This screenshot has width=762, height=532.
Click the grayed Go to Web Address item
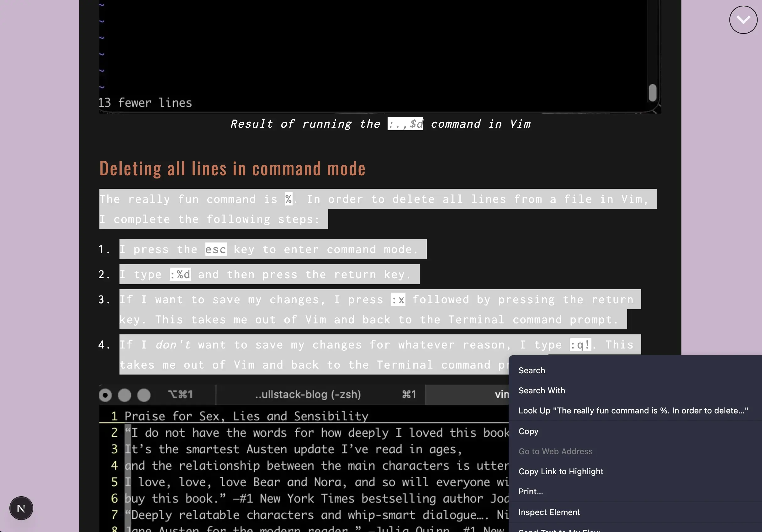pos(555,451)
